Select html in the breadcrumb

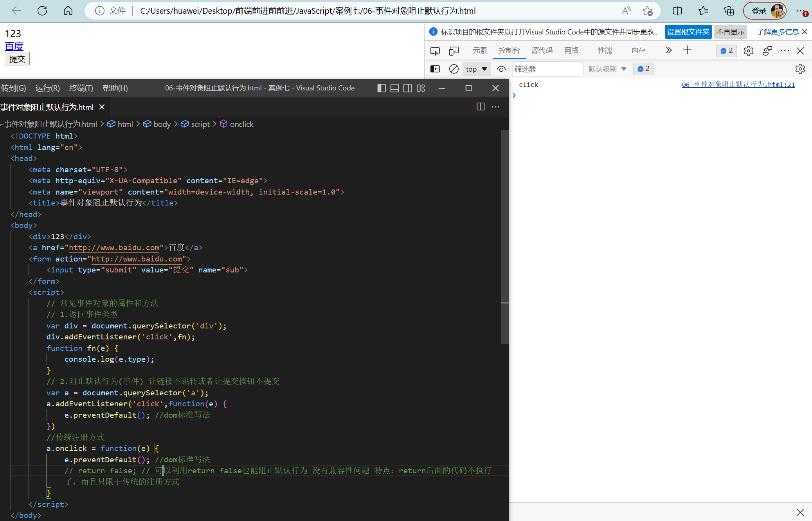(x=125, y=124)
